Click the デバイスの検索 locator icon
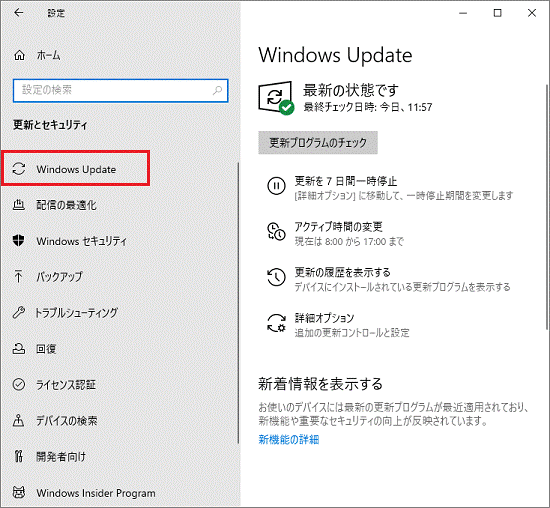Image resolution: width=550 pixels, height=508 pixels. (x=19, y=420)
